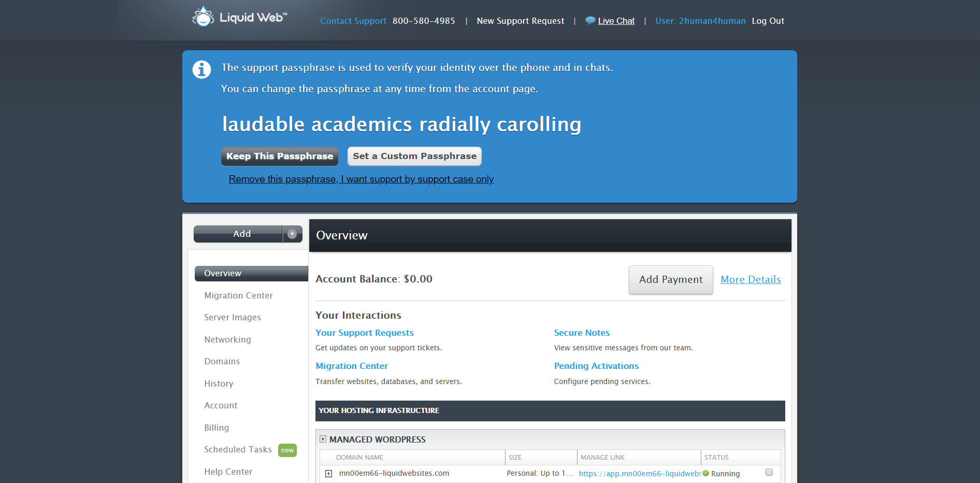Click Set a Custom Passphrase button
Screen dimensions: 980x483
414,156
